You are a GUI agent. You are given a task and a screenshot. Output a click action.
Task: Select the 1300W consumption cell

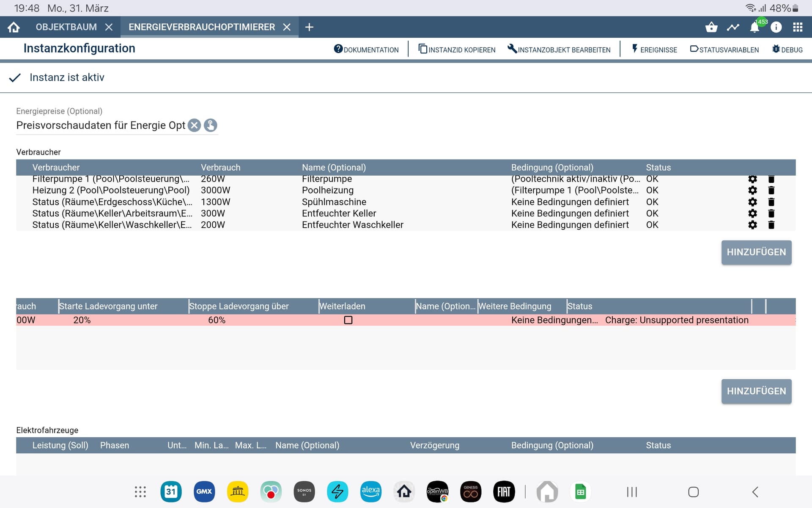[215, 202]
